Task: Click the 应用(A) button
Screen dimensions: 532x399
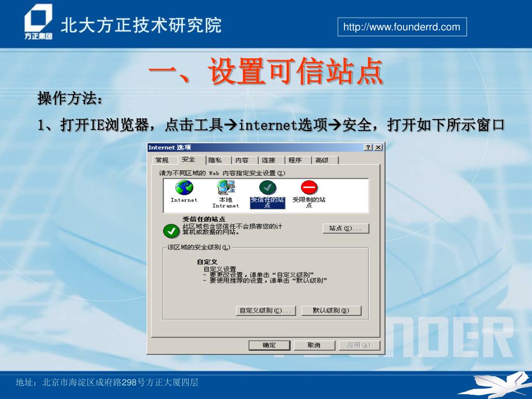Action: click(359, 345)
